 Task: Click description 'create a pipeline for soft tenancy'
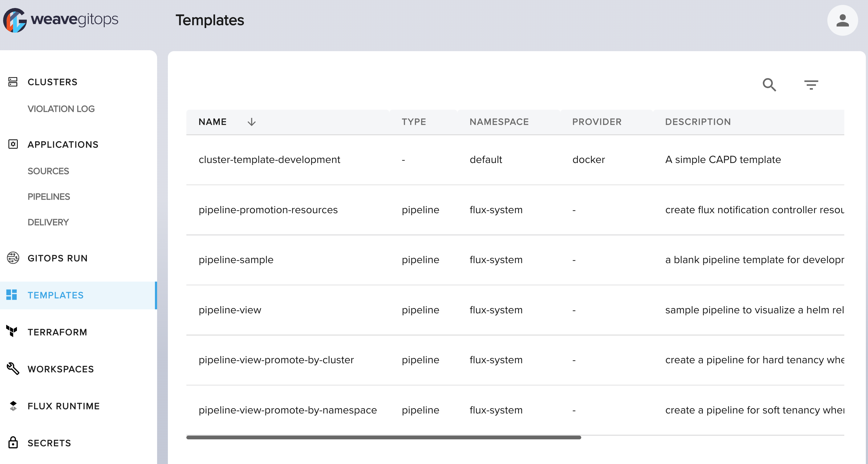click(x=754, y=410)
